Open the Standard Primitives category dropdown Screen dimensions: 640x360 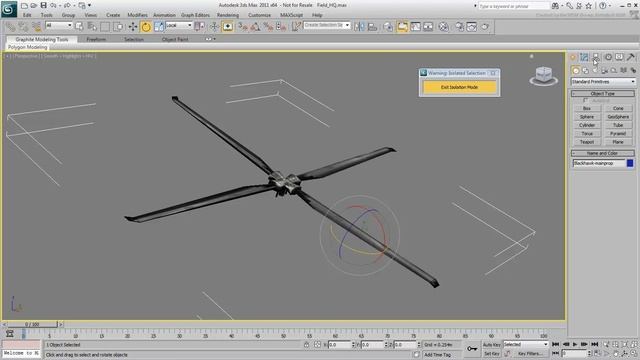click(603, 82)
